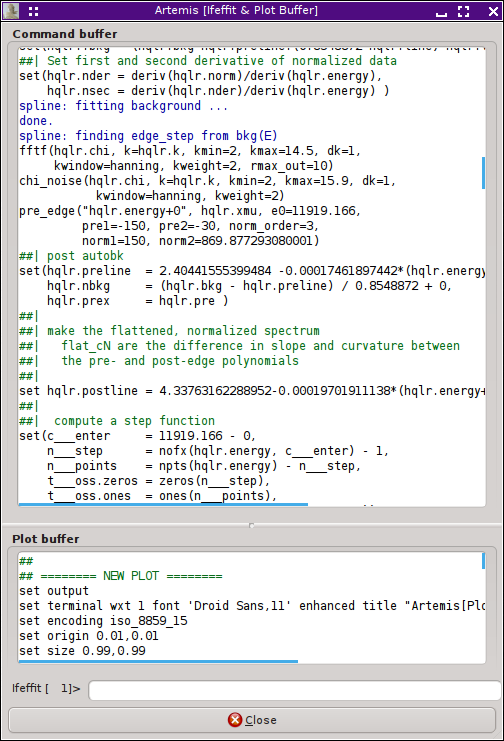
Task: Click the line 'spline: fitting background ...'
Action: (123, 106)
